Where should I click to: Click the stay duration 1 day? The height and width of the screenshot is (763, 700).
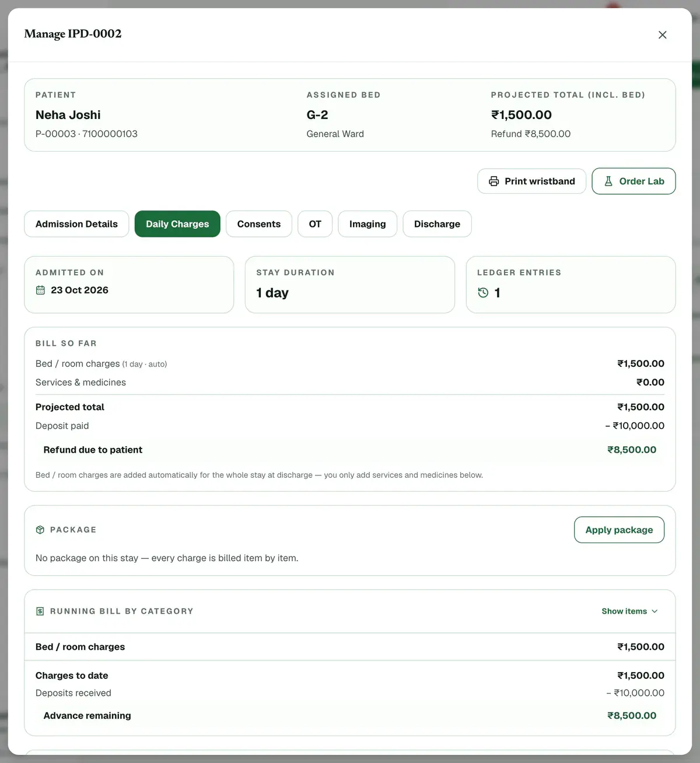pyautogui.click(x=272, y=293)
